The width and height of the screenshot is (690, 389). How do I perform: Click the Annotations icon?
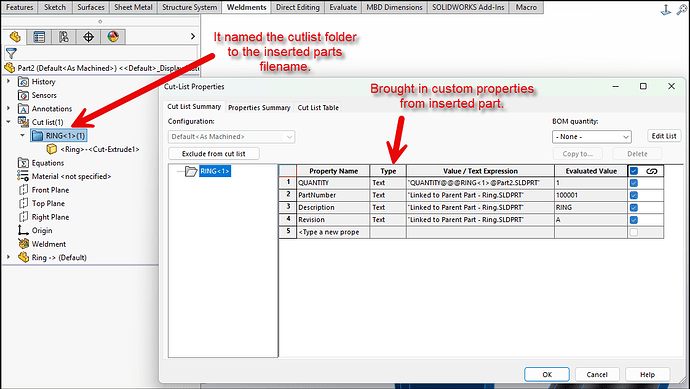[23, 109]
